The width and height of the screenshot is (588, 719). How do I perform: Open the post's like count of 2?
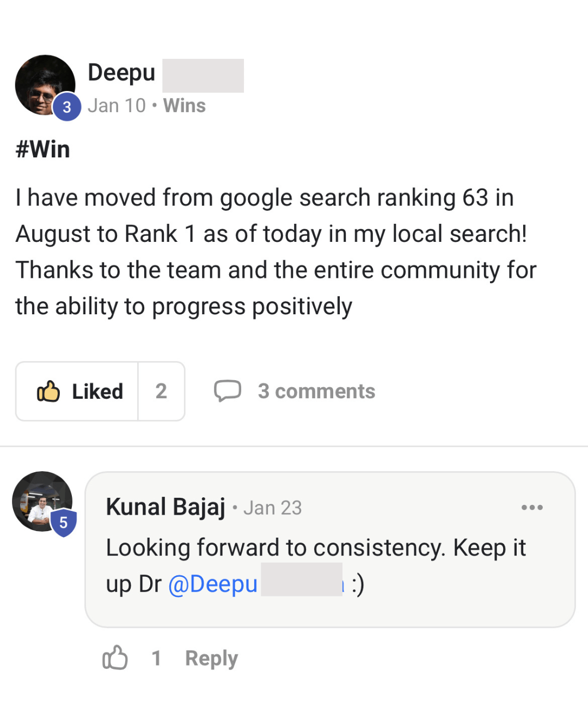tap(161, 391)
